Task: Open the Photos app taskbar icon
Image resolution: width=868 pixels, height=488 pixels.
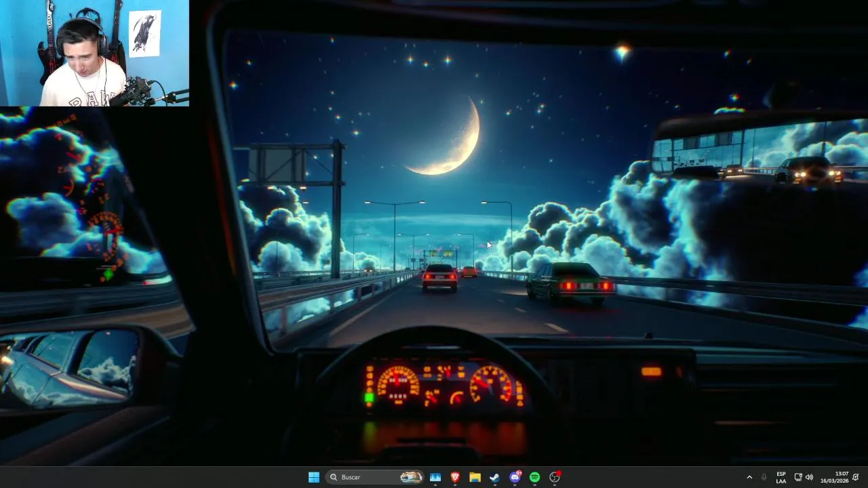Action: 435,477
